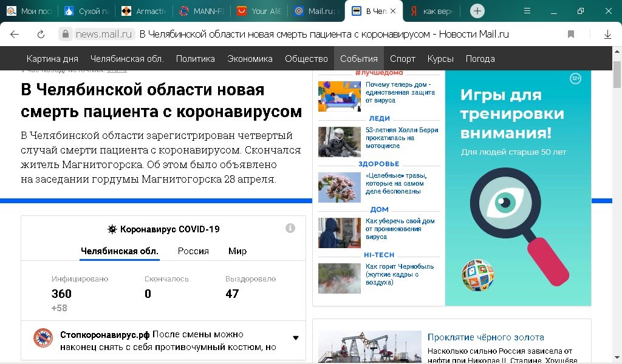This screenshot has height=364, width=622.
Task: Open '«Целебные» травы' article link
Action: [x=396, y=183]
